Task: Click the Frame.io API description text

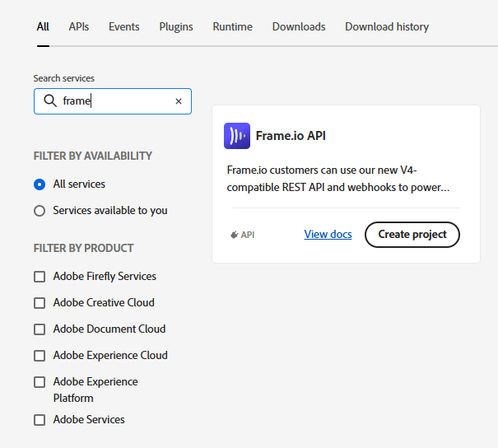Action: (338, 179)
